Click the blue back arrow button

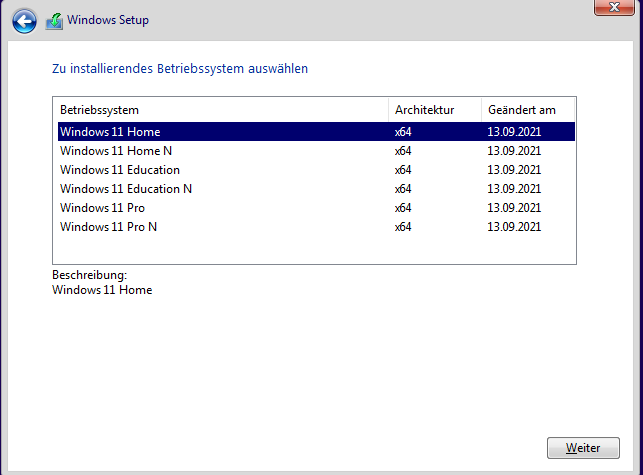tap(24, 20)
